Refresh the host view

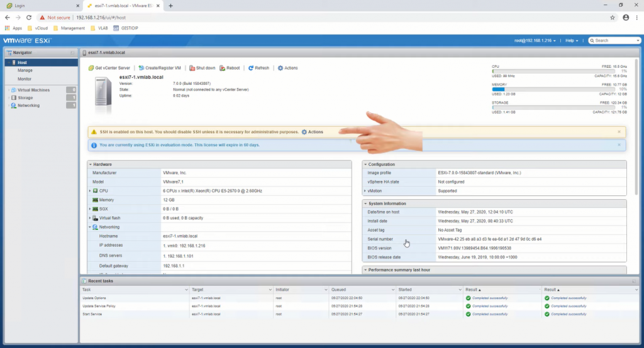(x=251, y=68)
